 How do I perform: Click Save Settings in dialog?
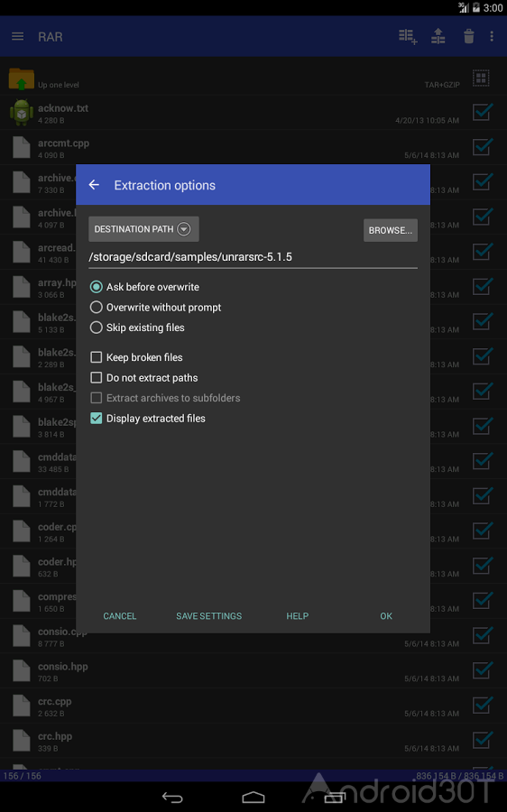208,615
